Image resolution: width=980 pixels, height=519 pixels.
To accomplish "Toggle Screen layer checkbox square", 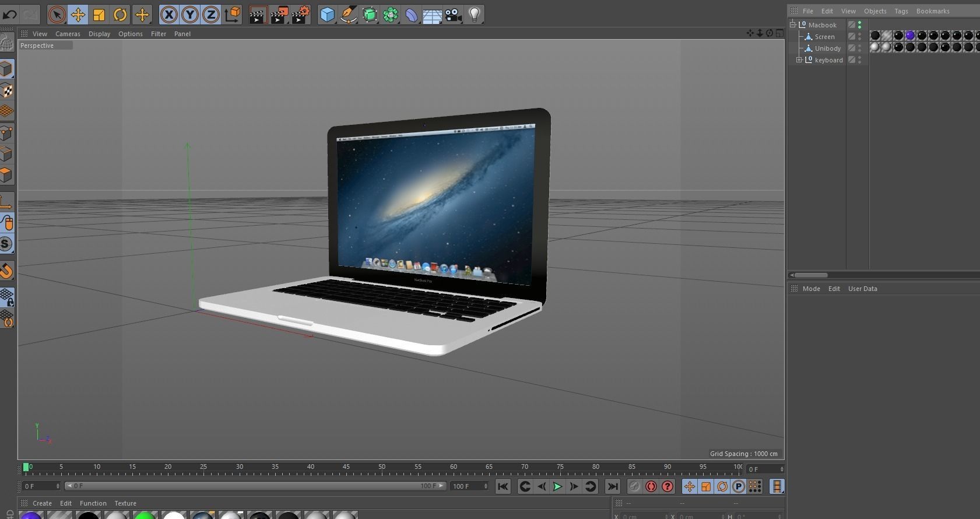I will coord(852,36).
